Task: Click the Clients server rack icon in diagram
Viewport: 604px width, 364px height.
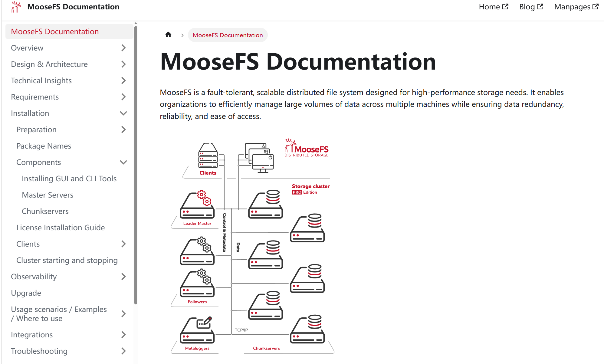Action: click(208, 156)
